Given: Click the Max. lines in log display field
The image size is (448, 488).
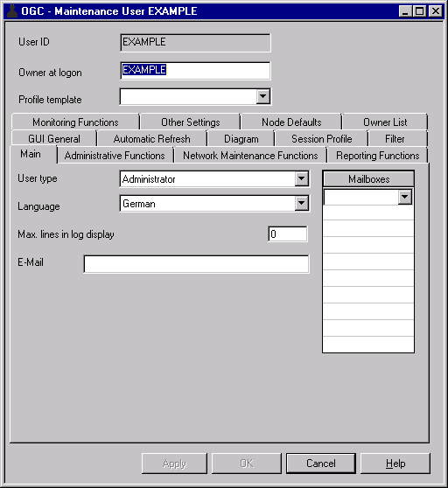Looking at the screenshot, I should [x=288, y=234].
